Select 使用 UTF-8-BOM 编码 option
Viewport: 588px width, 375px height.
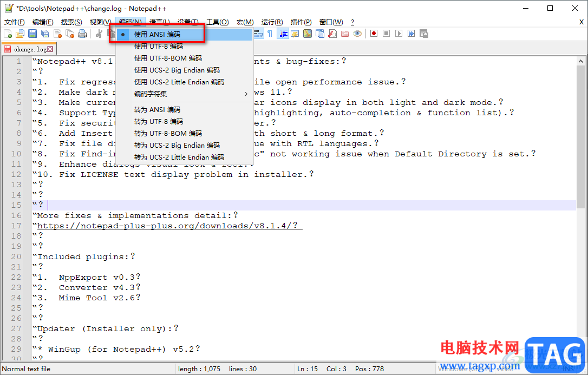185,58
